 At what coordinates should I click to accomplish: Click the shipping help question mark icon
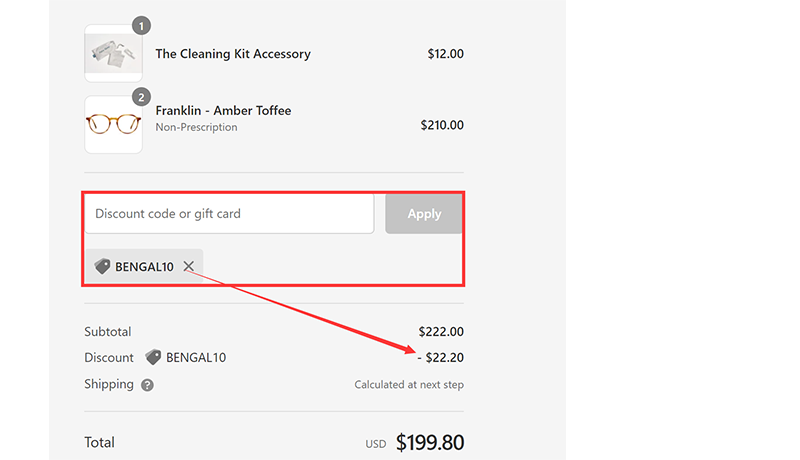[x=147, y=385]
